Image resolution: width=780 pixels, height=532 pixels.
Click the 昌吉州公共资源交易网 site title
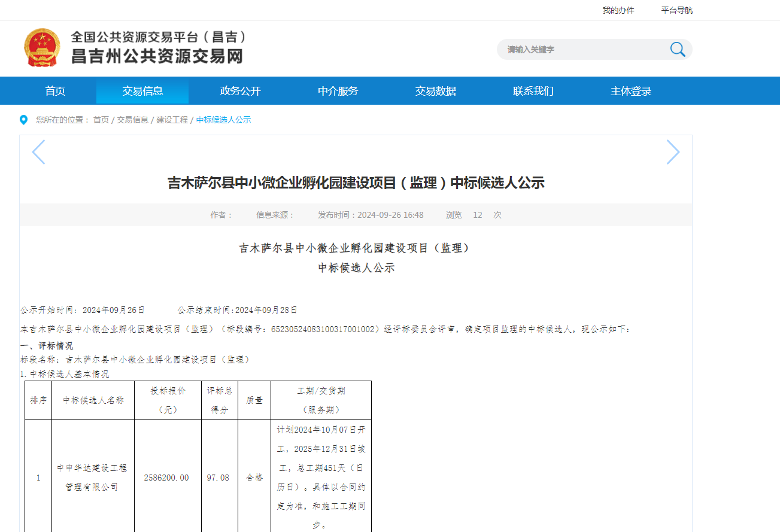157,57
